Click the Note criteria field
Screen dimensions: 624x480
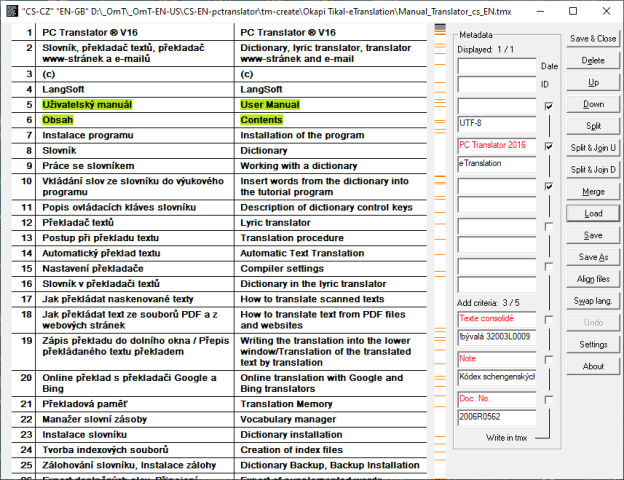[497, 359]
